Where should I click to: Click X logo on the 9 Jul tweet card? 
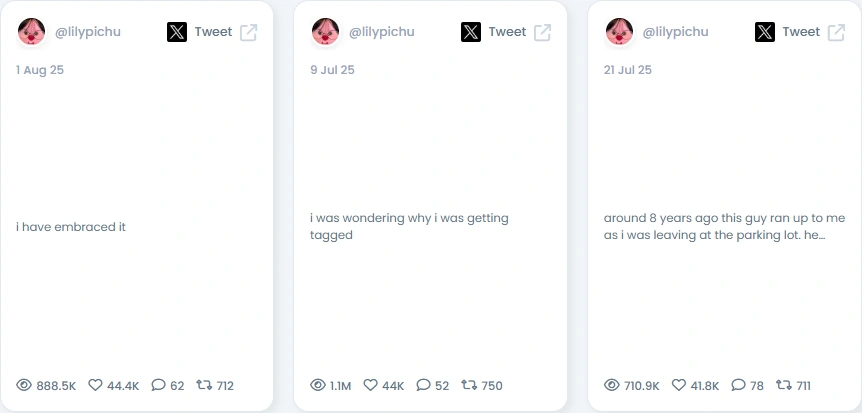point(471,32)
